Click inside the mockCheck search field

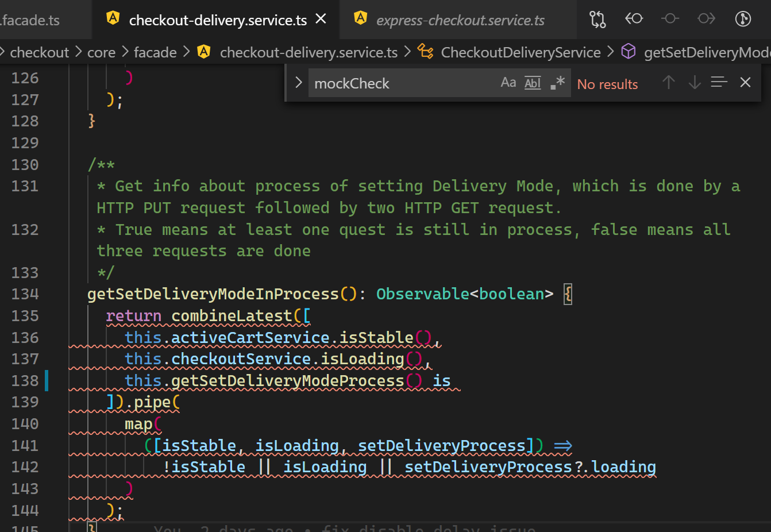[402, 83]
